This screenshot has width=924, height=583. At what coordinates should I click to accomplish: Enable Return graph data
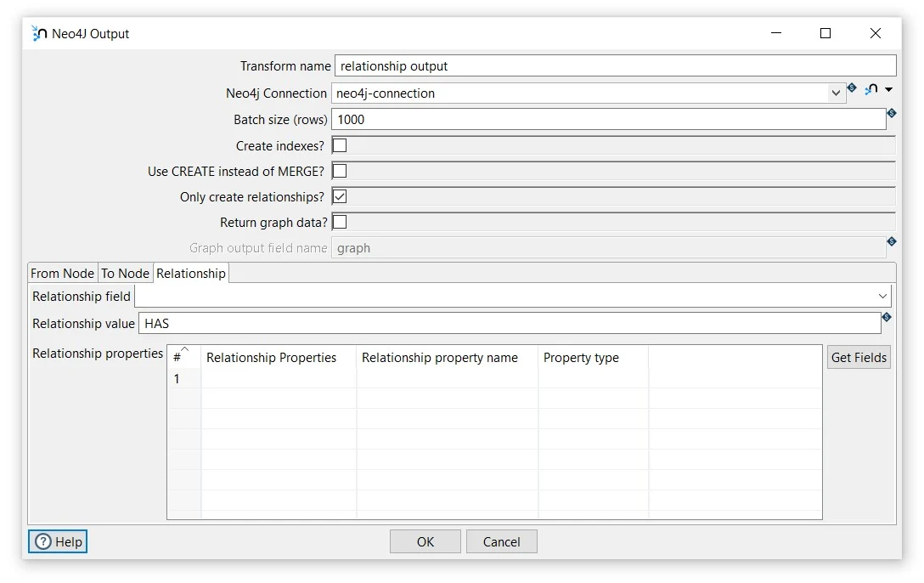339,222
